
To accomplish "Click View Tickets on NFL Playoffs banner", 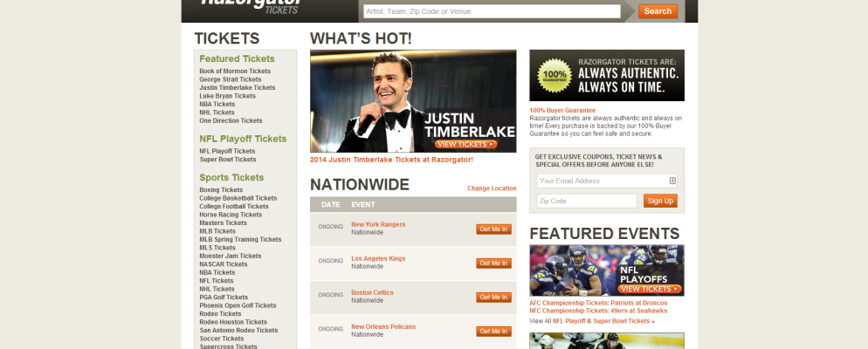I will point(650,289).
